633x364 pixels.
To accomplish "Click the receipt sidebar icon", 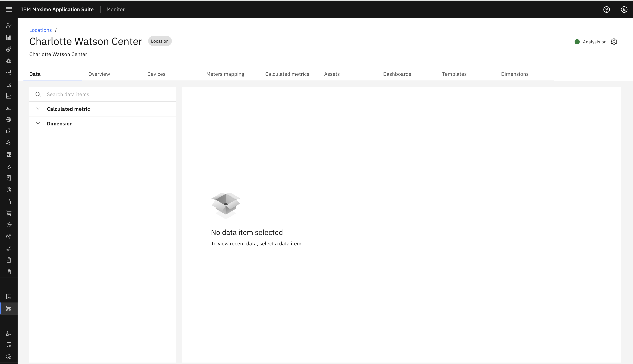I will (9, 178).
